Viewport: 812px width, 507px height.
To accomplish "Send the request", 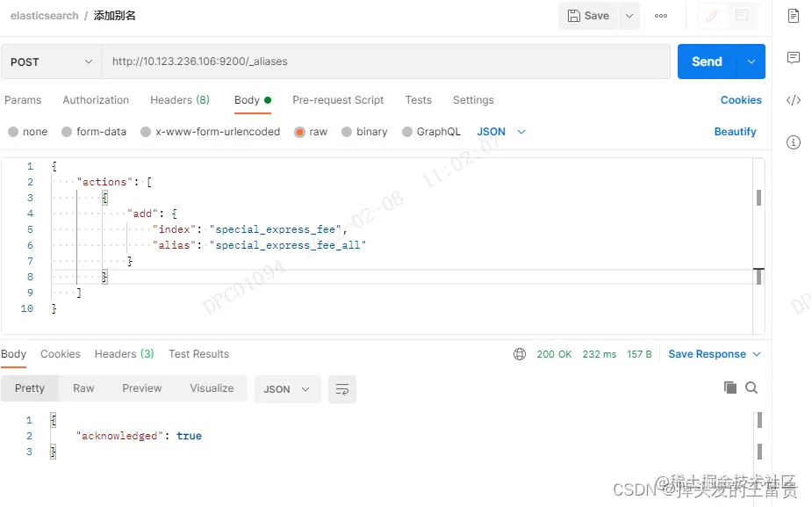I will coord(707,62).
